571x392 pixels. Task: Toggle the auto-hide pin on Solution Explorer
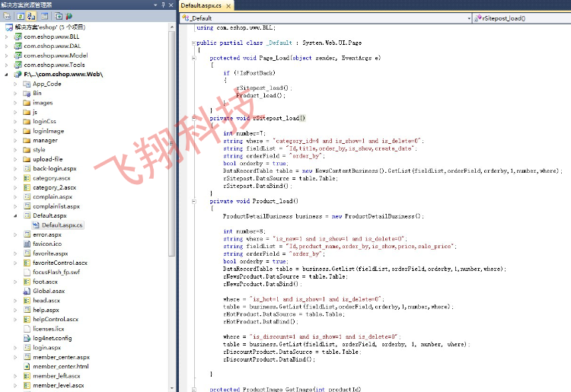(163, 5)
